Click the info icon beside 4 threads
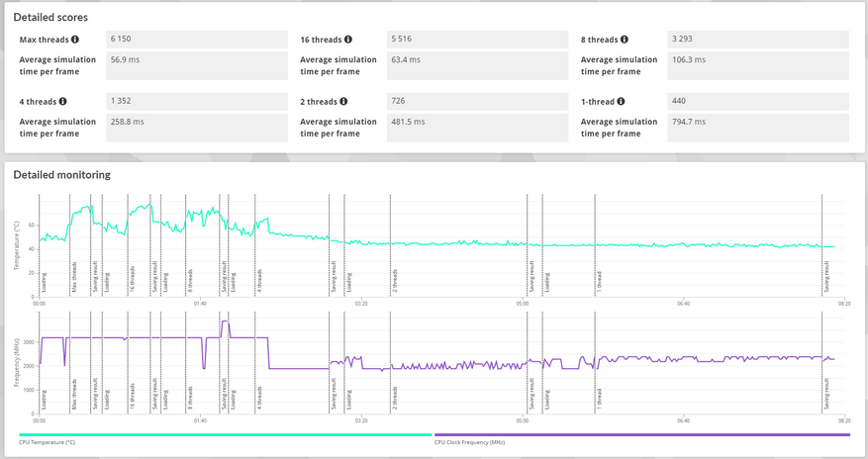Viewport: 868px width, 459px height. [62, 101]
